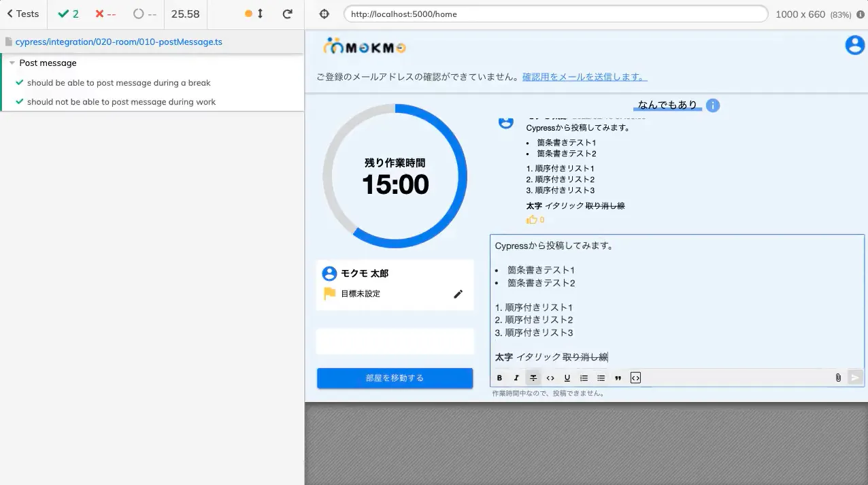Toggle Cypress auto-scrolling button
This screenshot has height=485, width=868.
254,14
